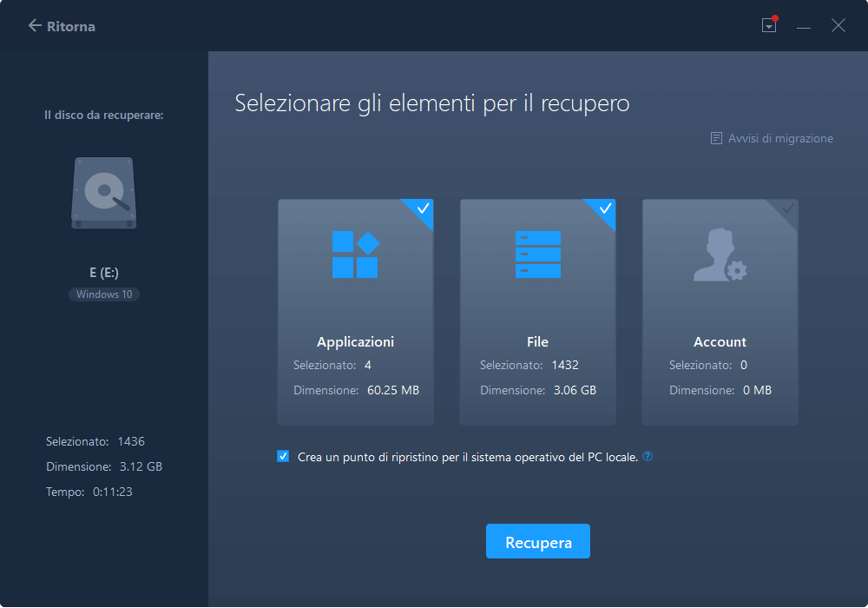
Task: Expand the title bar dropdown caret
Action: [x=768, y=28]
